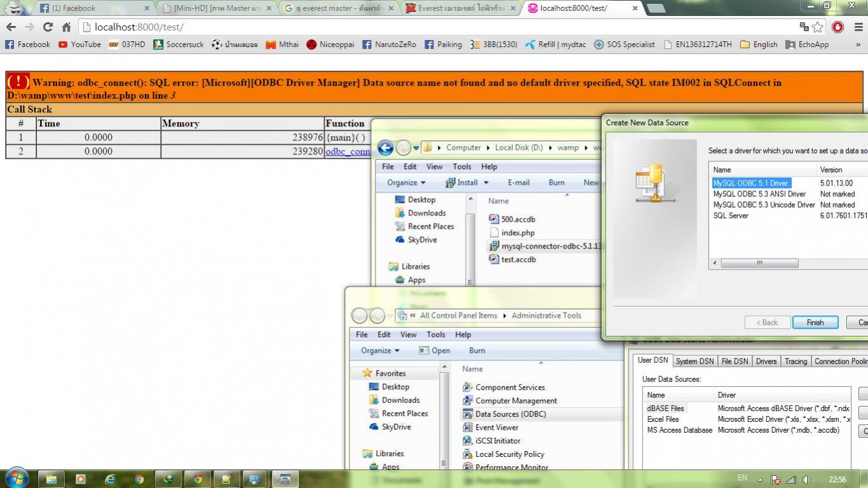Open the File menu in the wamp Explorer window
The width and height of the screenshot is (868, 488).
[388, 166]
